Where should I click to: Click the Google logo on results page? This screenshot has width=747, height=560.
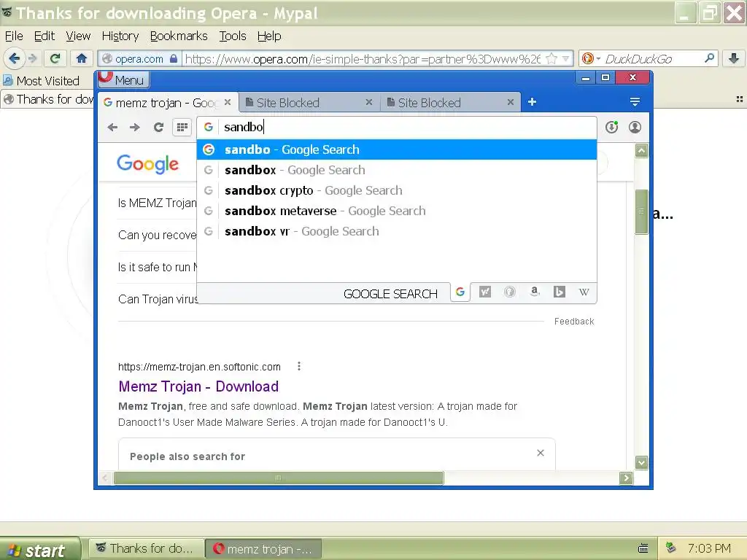tap(147, 164)
